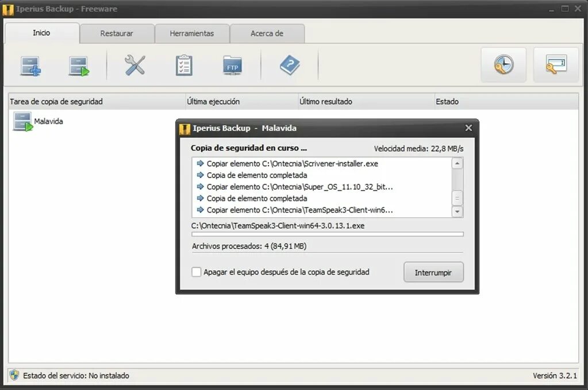
Task: Minimize the Iperius Backup main window
Action: coord(551,9)
